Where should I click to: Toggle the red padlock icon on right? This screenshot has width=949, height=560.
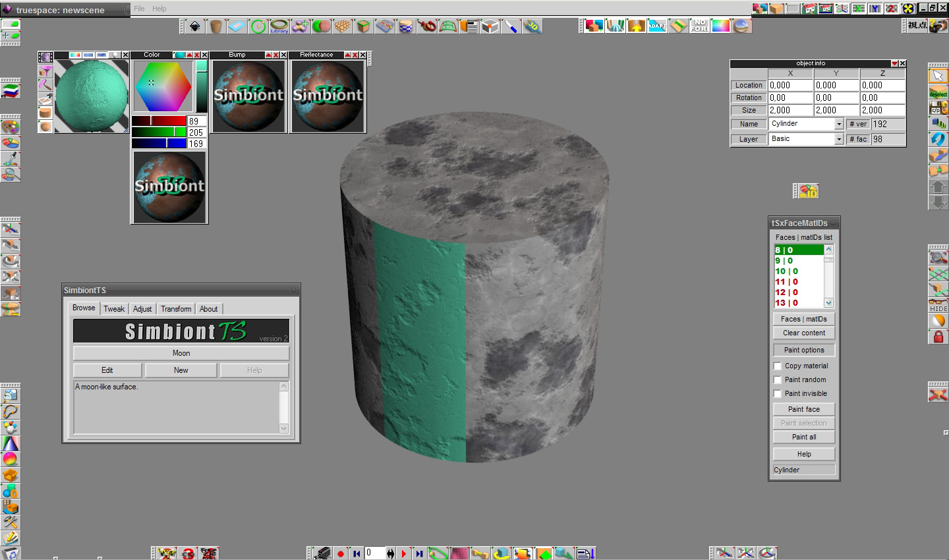point(938,337)
